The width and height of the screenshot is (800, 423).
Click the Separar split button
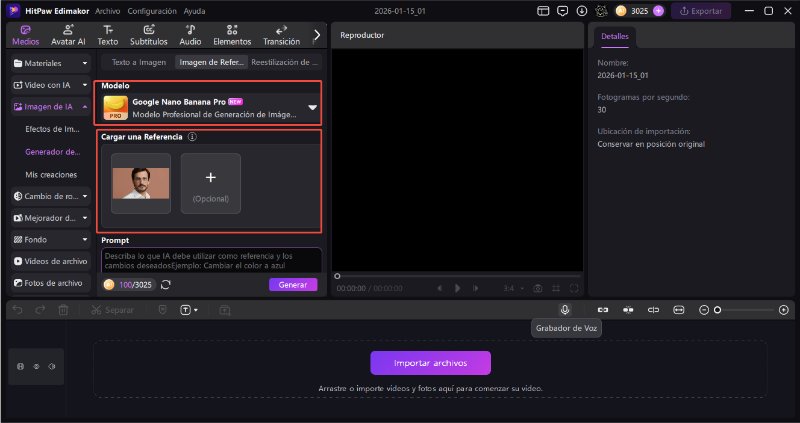click(x=112, y=310)
